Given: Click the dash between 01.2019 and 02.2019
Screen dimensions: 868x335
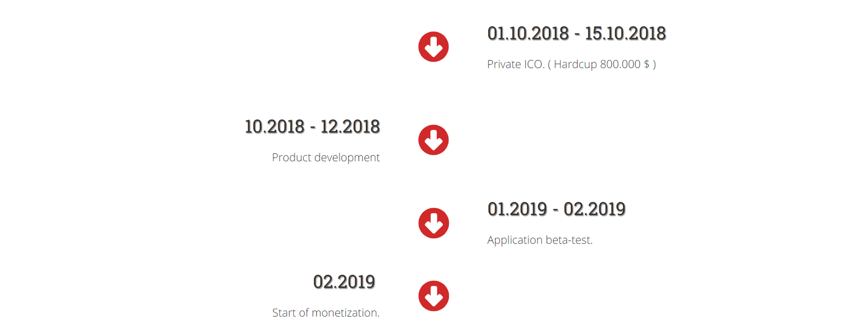Looking at the screenshot, I should [x=555, y=210].
